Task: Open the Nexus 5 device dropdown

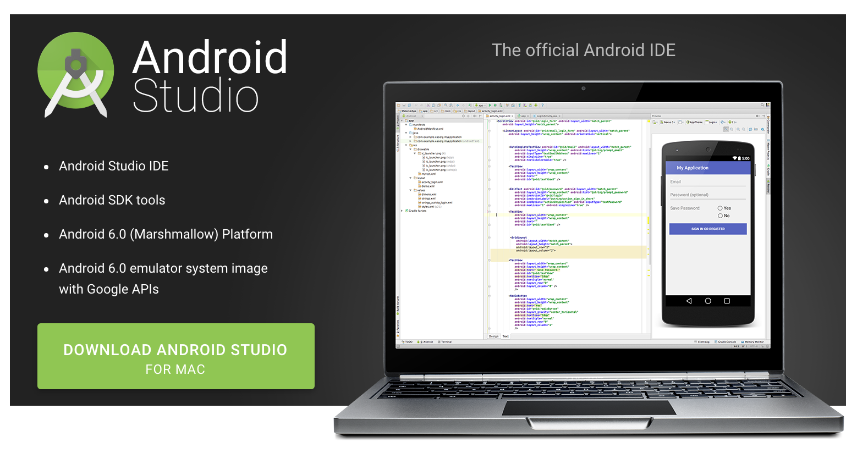Action: coord(669,122)
